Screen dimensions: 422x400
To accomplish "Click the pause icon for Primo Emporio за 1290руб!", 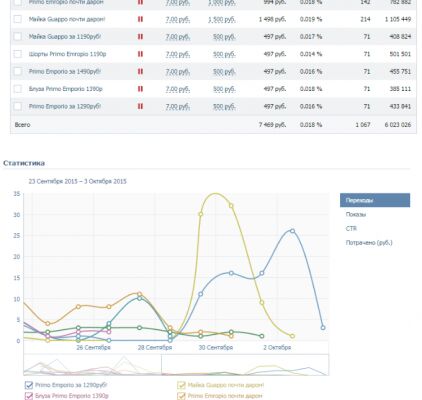I will tap(140, 106).
